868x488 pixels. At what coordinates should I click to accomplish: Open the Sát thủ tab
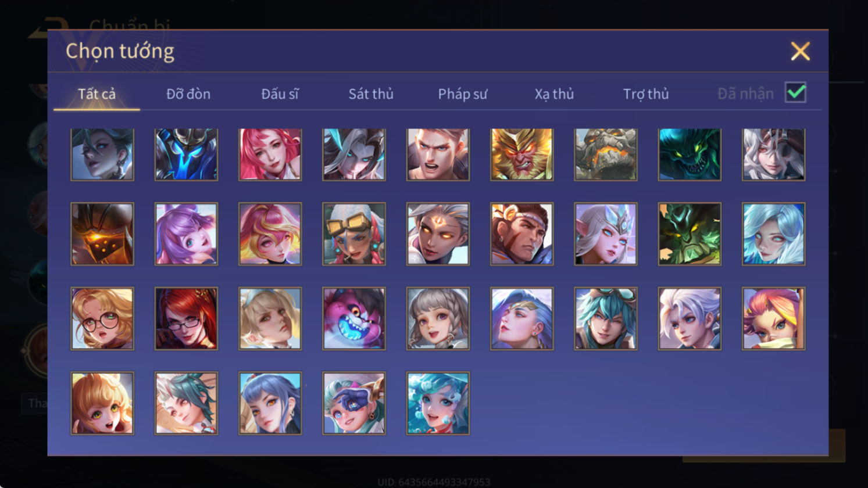[x=371, y=94]
